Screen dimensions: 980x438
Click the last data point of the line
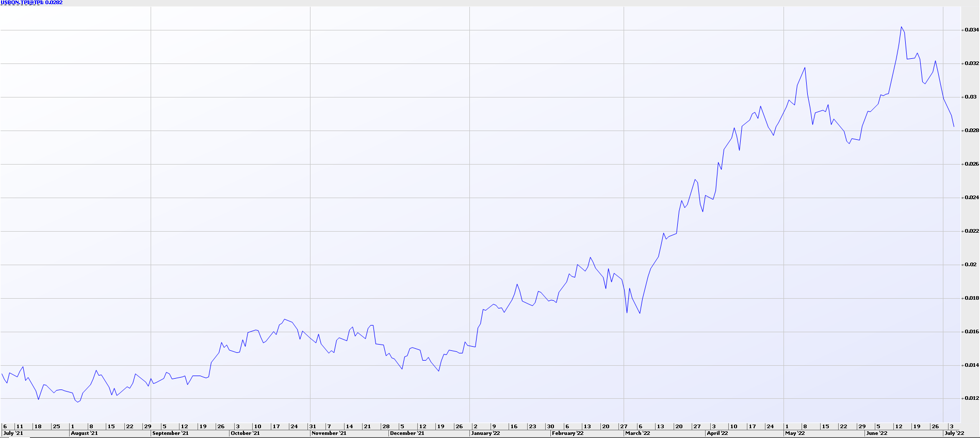point(954,126)
